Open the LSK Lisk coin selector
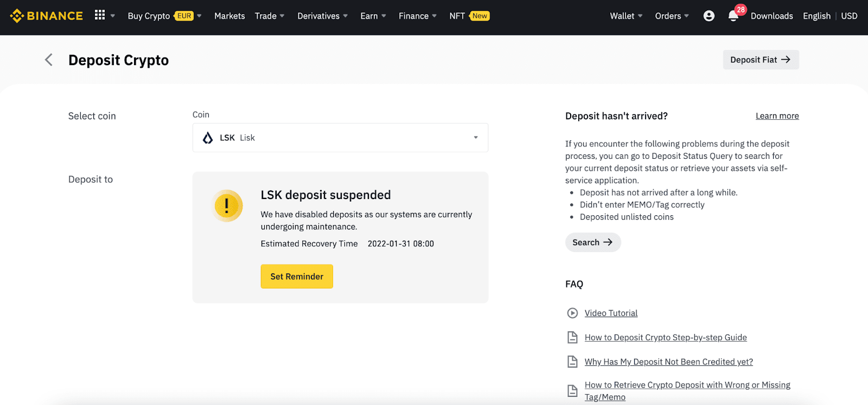 [x=340, y=138]
